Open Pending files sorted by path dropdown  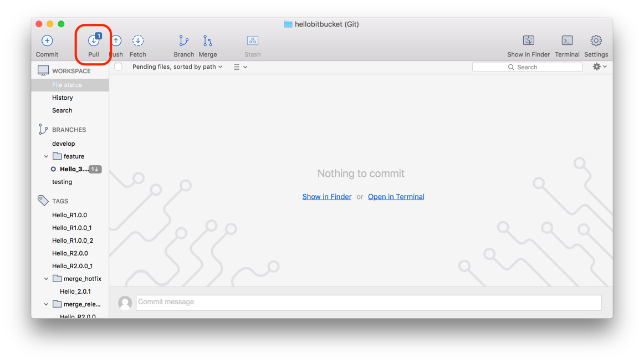pyautogui.click(x=177, y=67)
